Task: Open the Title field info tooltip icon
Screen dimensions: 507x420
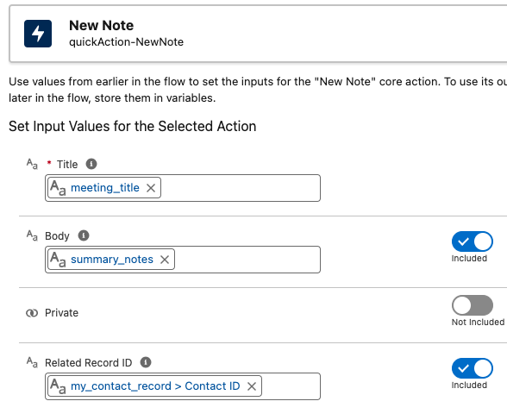Action: point(91,164)
